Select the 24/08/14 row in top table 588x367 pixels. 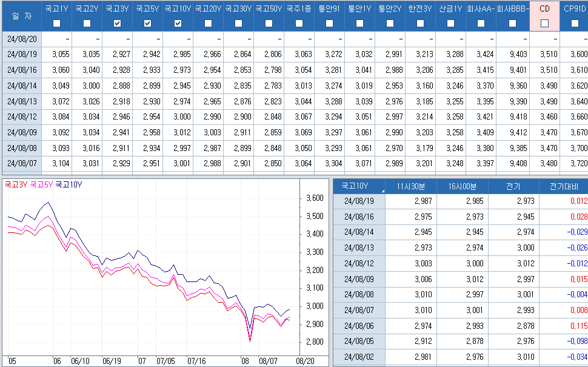(x=22, y=86)
